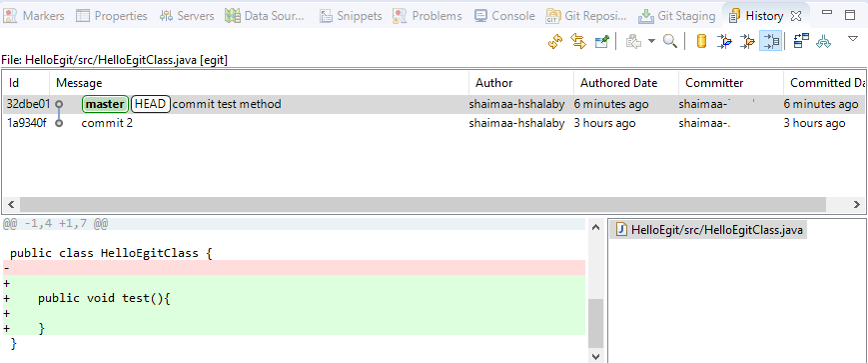Click the Authored Date column header
The image size is (868, 363).
tap(618, 83)
